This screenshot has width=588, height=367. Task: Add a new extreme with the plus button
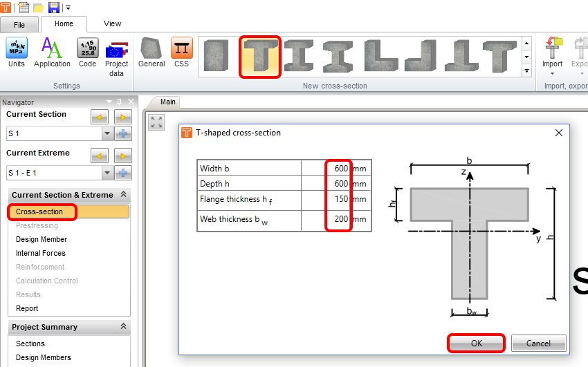coord(123,173)
